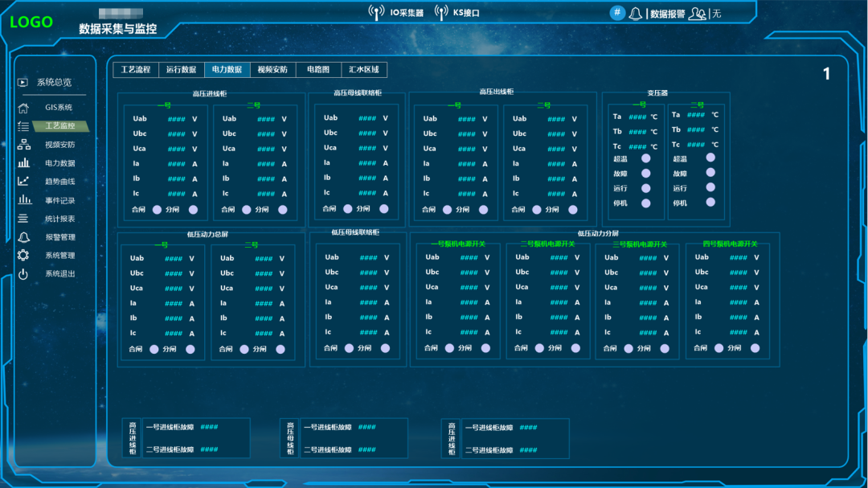Open the 汇水区域 tab
The image size is (868, 488).
tap(364, 70)
